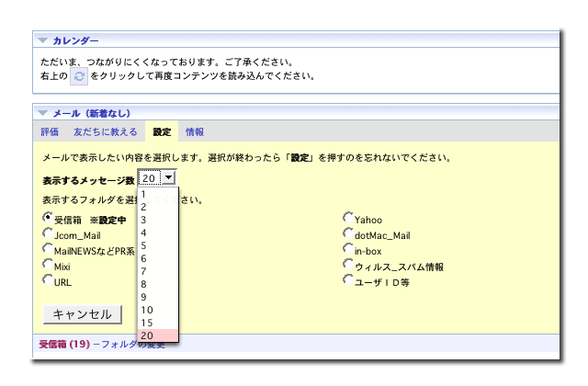Click the message count dropdown arrow

point(169,177)
